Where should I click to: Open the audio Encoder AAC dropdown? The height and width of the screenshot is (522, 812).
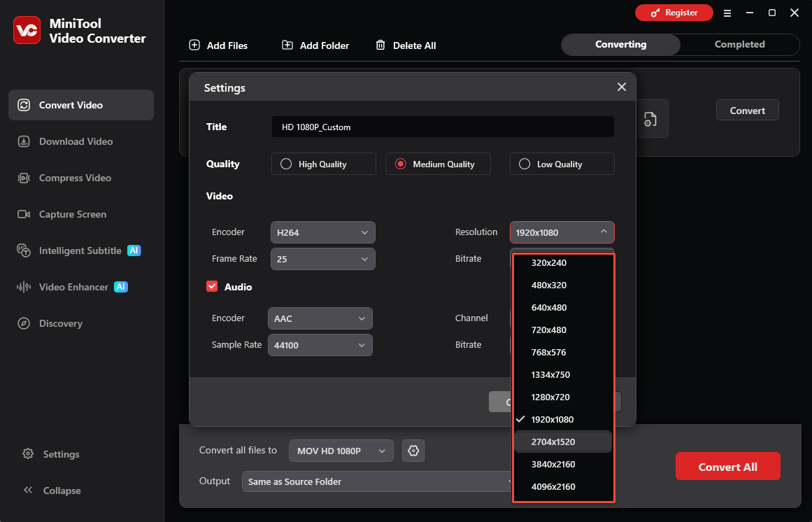click(x=320, y=318)
